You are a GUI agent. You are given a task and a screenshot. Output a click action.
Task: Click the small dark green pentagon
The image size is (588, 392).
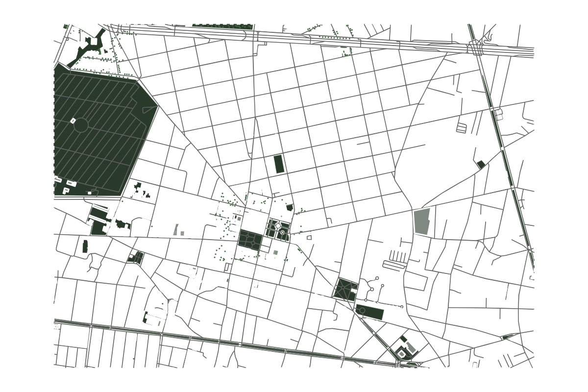[290, 208]
